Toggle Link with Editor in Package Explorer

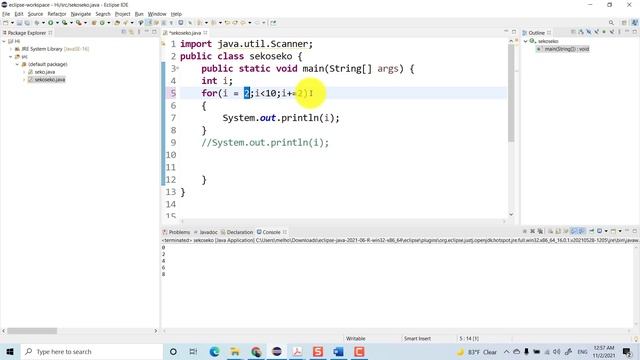pos(131,32)
